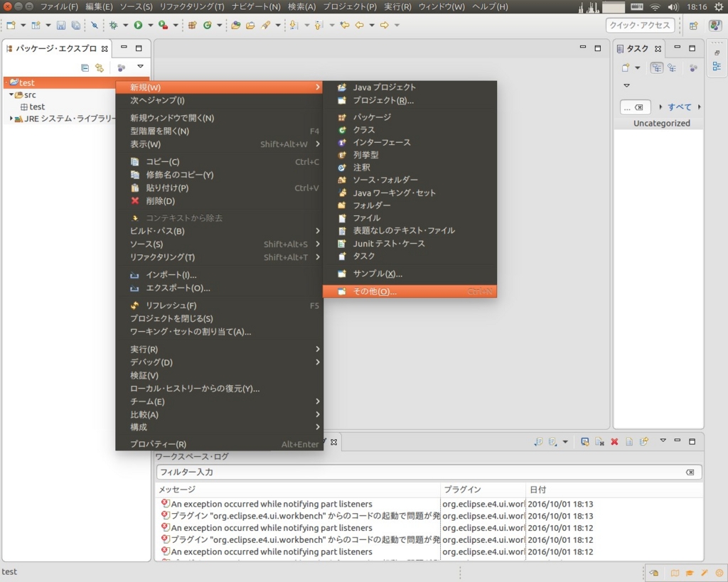Select その他(O)... in New submenu
Image resolution: width=728 pixels, height=582 pixels.
[x=409, y=291]
